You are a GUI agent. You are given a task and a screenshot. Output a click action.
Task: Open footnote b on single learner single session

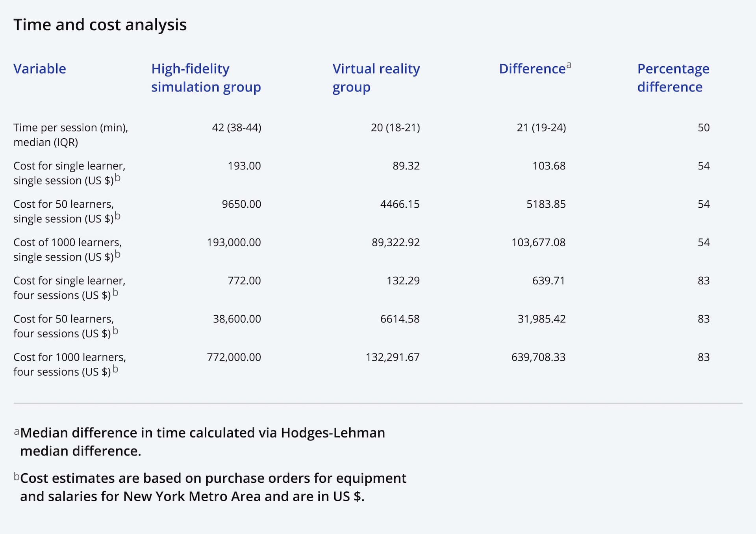117,178
